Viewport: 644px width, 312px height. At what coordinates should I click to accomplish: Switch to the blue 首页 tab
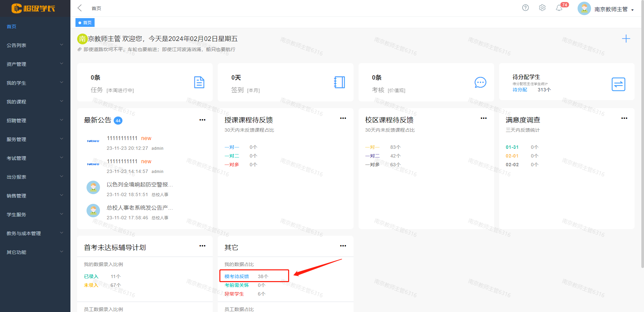[85, 23]
